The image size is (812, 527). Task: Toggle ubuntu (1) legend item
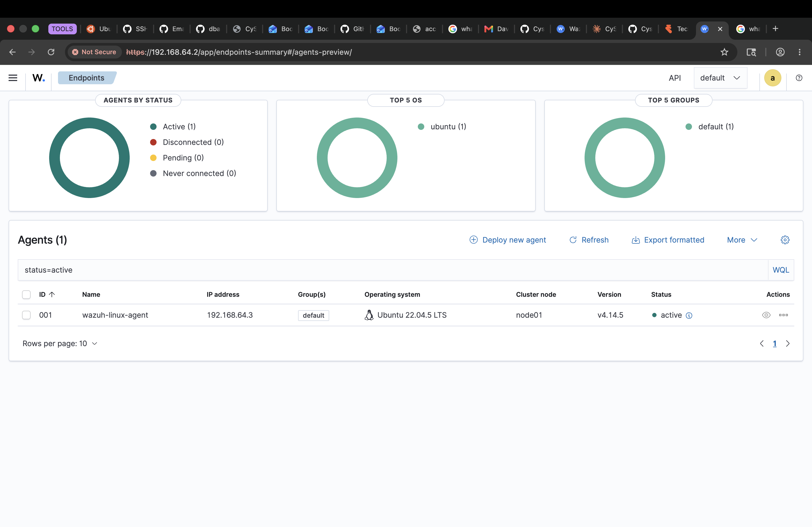pos(442,126)
